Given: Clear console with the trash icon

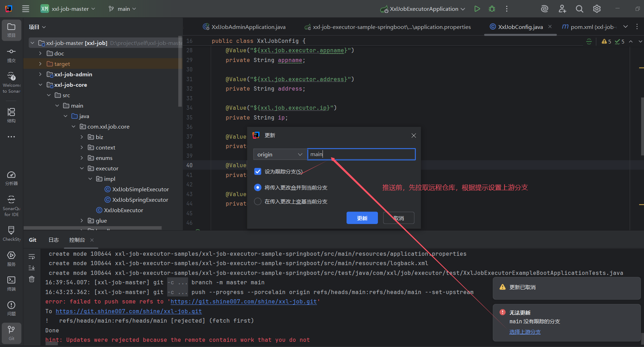Looking at the screenshot, I should [x=32, y=279].
